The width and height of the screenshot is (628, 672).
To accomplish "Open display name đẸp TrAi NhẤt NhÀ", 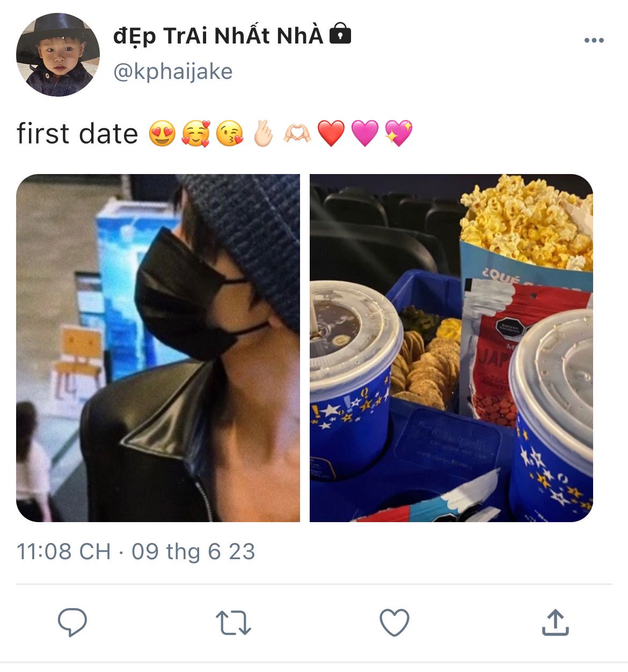I will 218,36.
